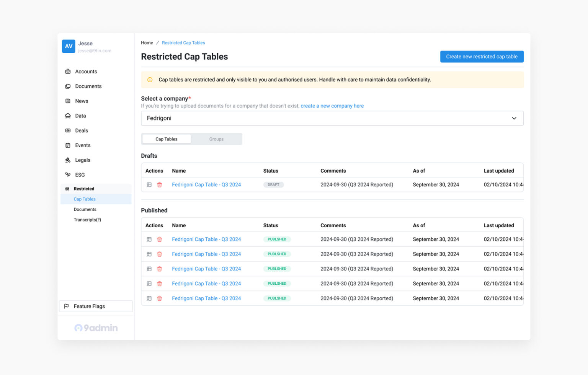This screenshot has width=588, height=375.
Task: Click the Feature Flags flag icon
Action: pyautogui.click(x=67, y=306)
